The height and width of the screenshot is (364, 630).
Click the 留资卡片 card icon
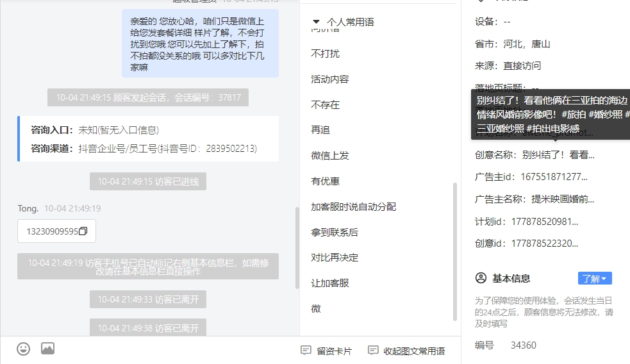click(306, 351)
